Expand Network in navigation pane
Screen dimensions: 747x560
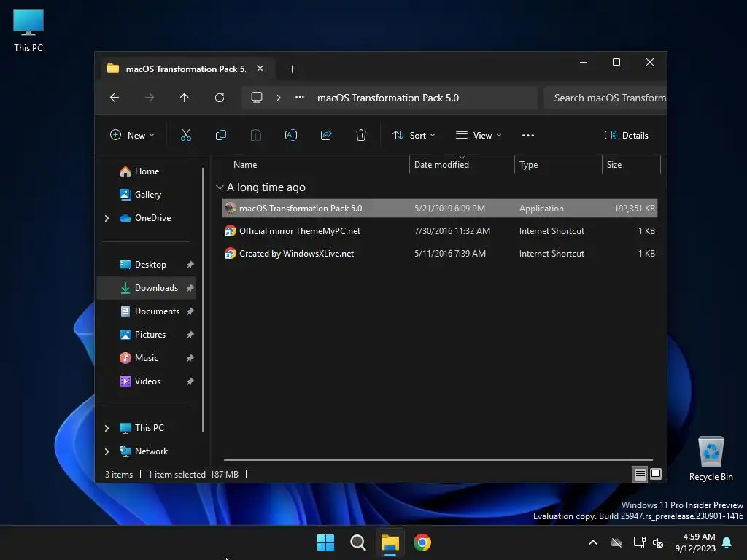107,451
